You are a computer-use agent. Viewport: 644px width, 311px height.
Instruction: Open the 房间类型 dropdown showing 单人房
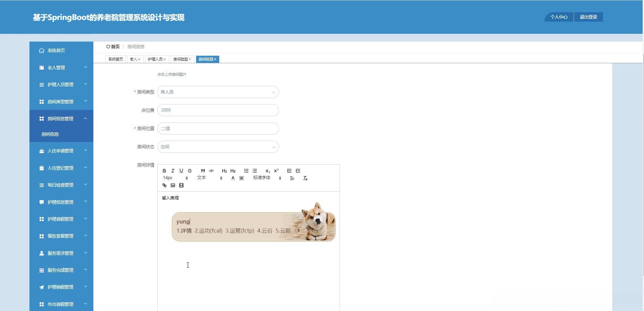click(x=218, y=92)
